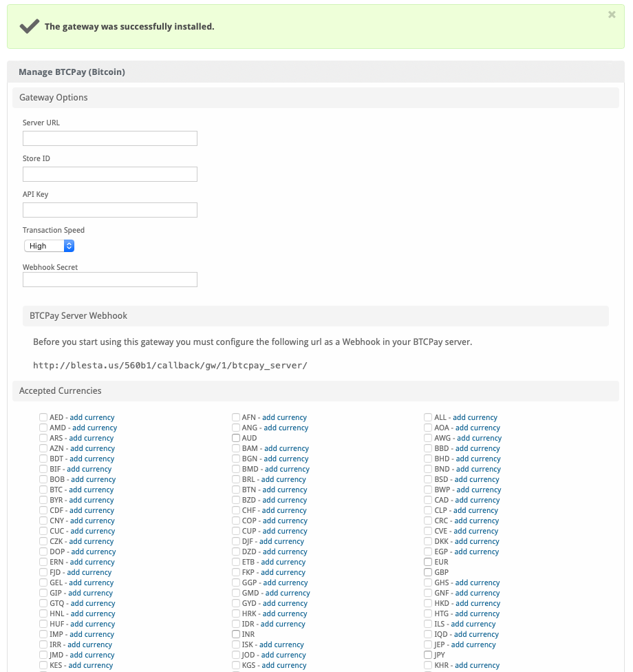633x672 pixels.
Task: Click add currency next to CHF
Action: coord(284,510)
